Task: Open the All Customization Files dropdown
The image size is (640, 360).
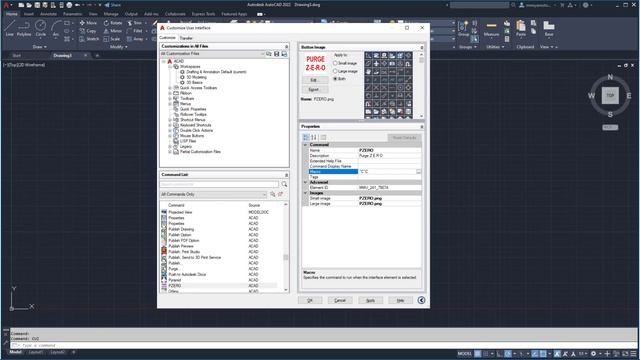Action: [x=262, y=54]
